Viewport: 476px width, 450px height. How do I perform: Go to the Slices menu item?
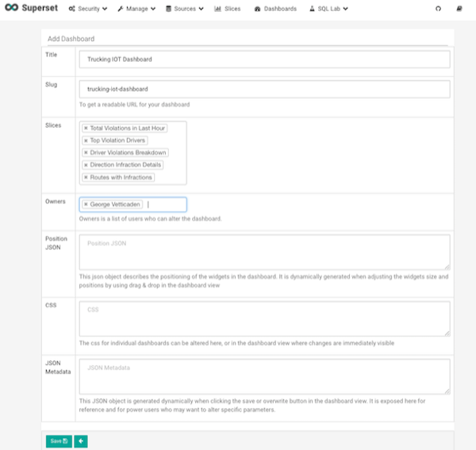[x=228, y=9]
